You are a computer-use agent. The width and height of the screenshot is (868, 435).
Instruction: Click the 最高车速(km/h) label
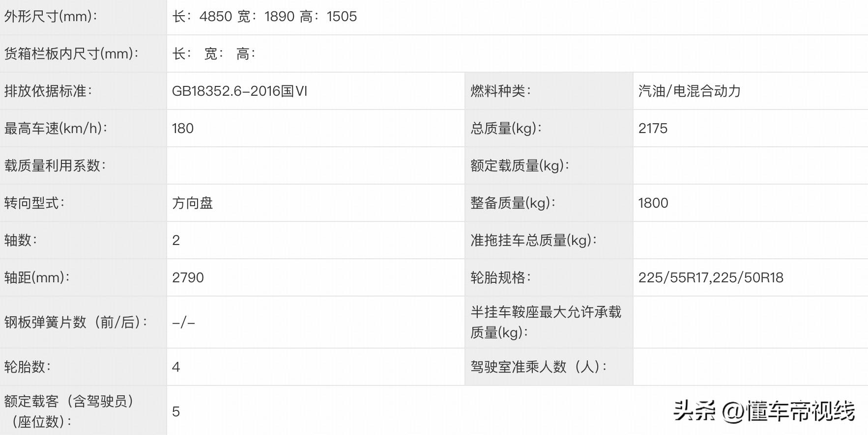pos(56,129)
